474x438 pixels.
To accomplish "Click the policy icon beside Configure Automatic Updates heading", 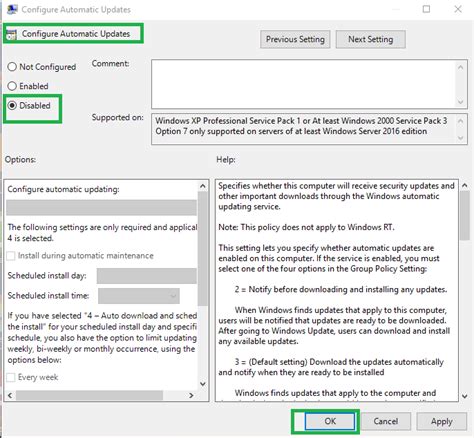I will point(11,34).
